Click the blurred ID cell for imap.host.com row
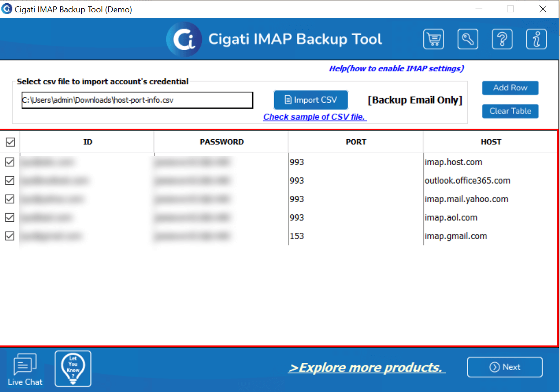The height and width of the screenshot is (392, 560). pyautogui.click(x=87, y=162)
